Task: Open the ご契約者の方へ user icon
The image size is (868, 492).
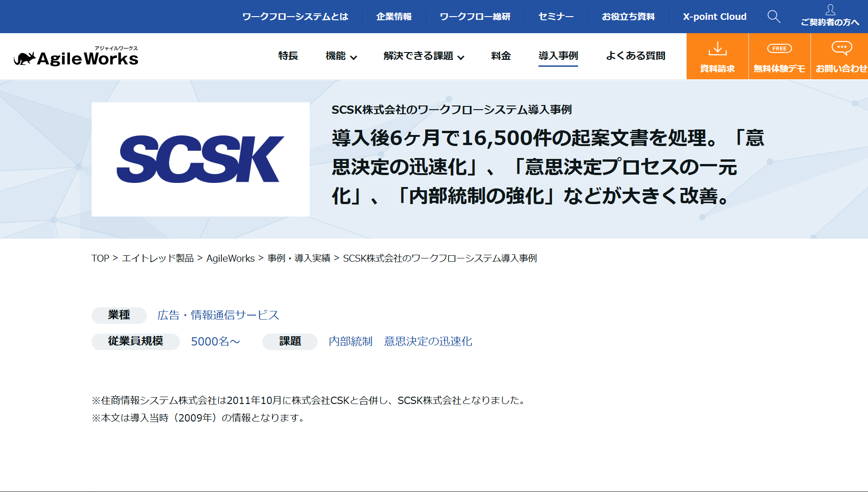Action: [830, 10]
